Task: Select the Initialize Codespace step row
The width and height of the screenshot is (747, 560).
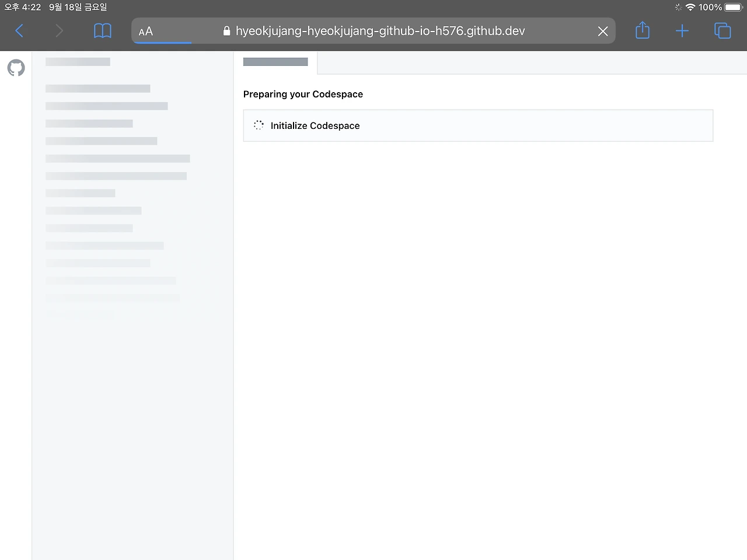Action: (x=478, y=125)
